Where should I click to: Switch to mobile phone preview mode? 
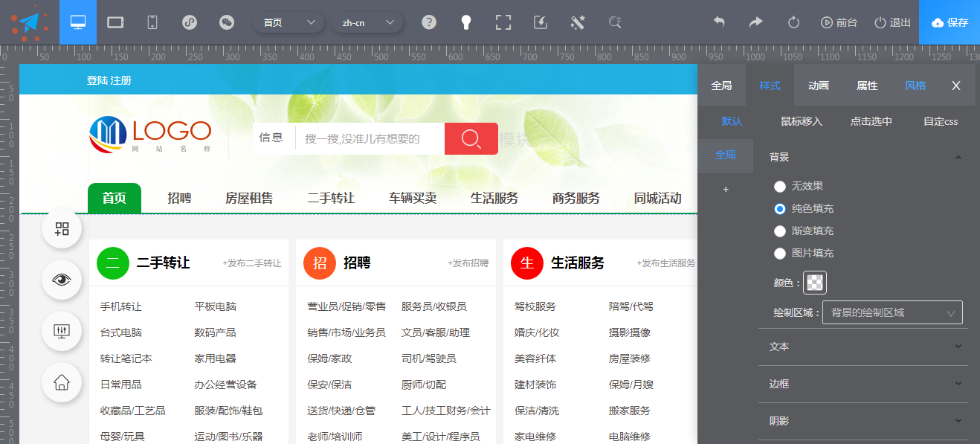click(152, 22)
